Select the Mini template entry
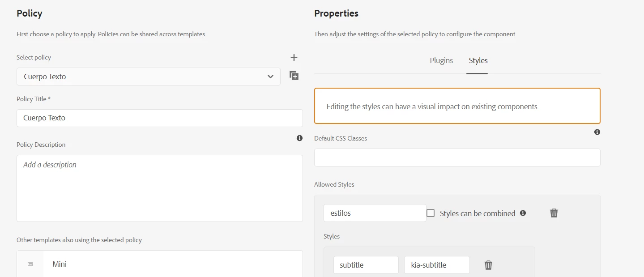 (x=172, y=264)
